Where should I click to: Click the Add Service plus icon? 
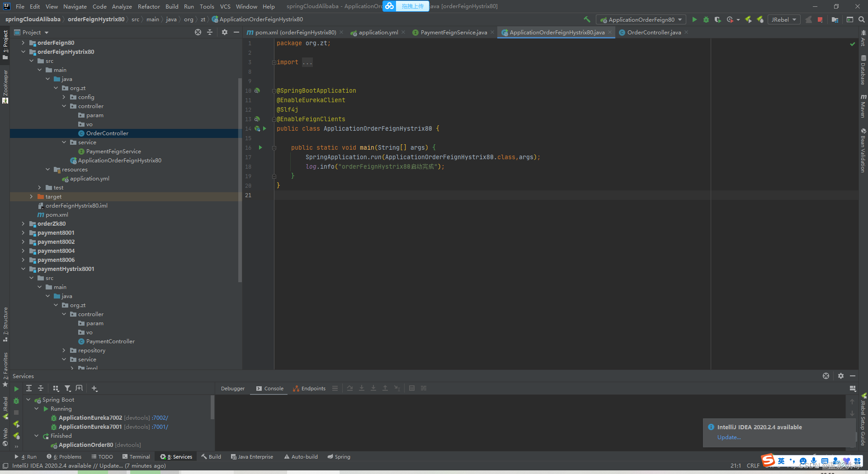click(94, 388)
